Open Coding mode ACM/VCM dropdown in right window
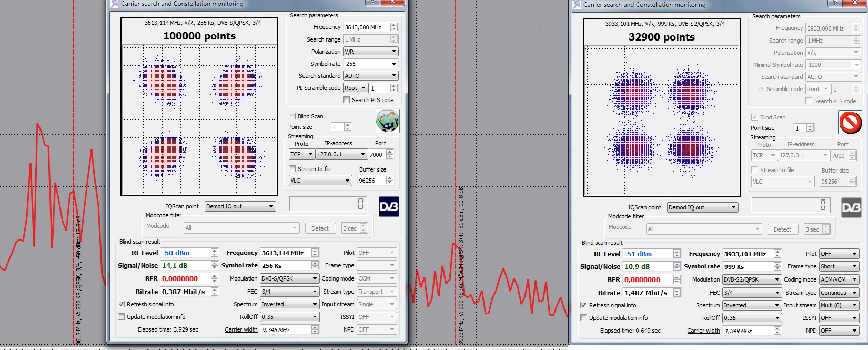 point(839,279)
